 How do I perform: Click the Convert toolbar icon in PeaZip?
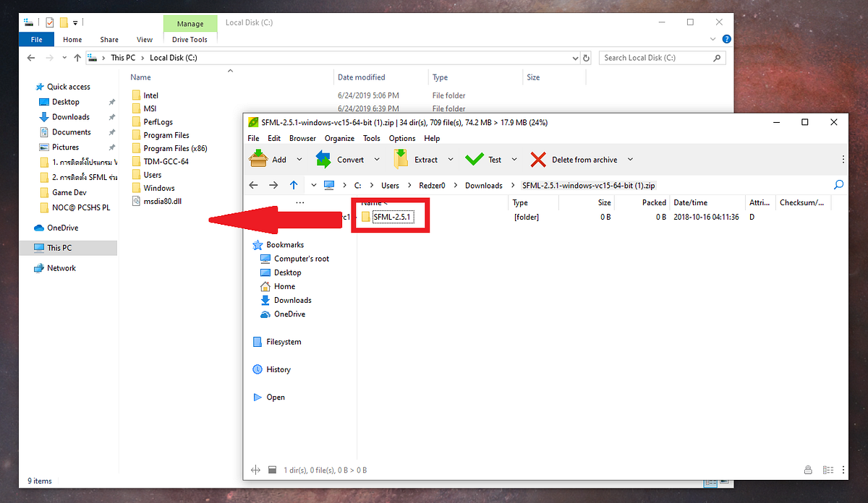[323, 159]
